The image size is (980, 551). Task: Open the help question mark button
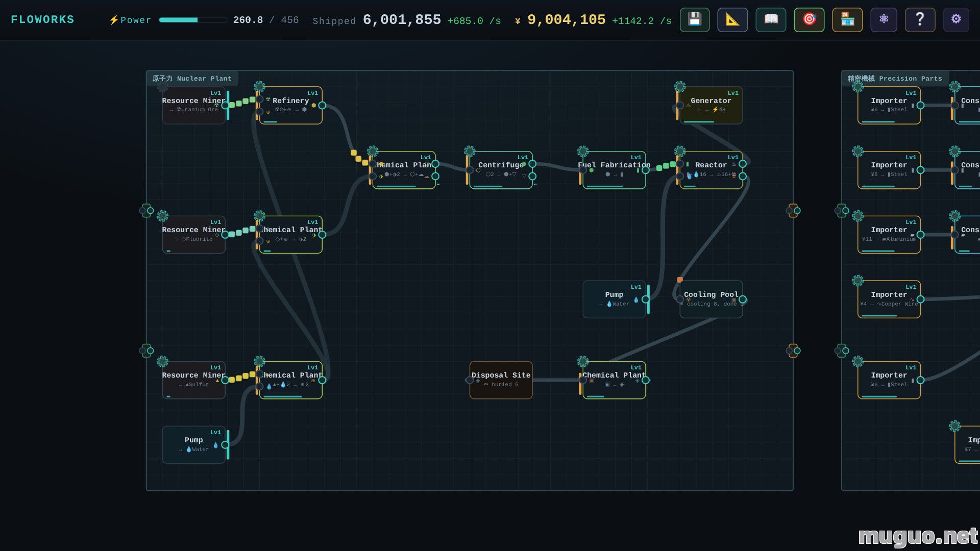point(920,20)
